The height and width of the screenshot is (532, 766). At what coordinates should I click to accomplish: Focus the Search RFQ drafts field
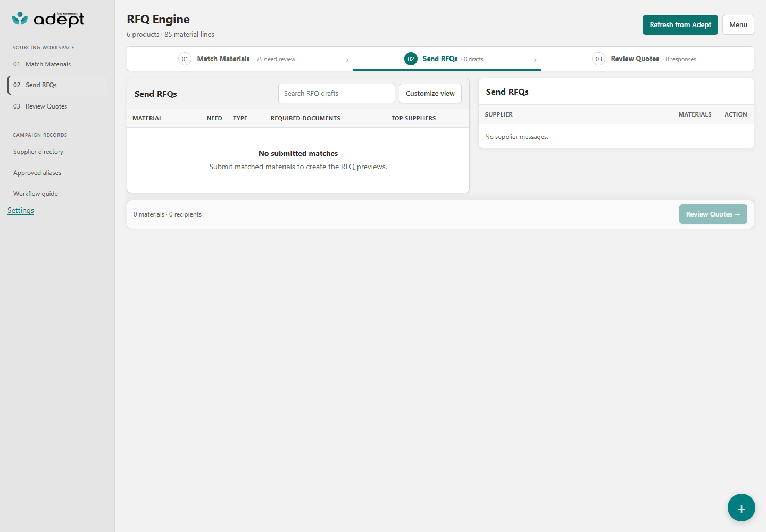pos(337,93)
